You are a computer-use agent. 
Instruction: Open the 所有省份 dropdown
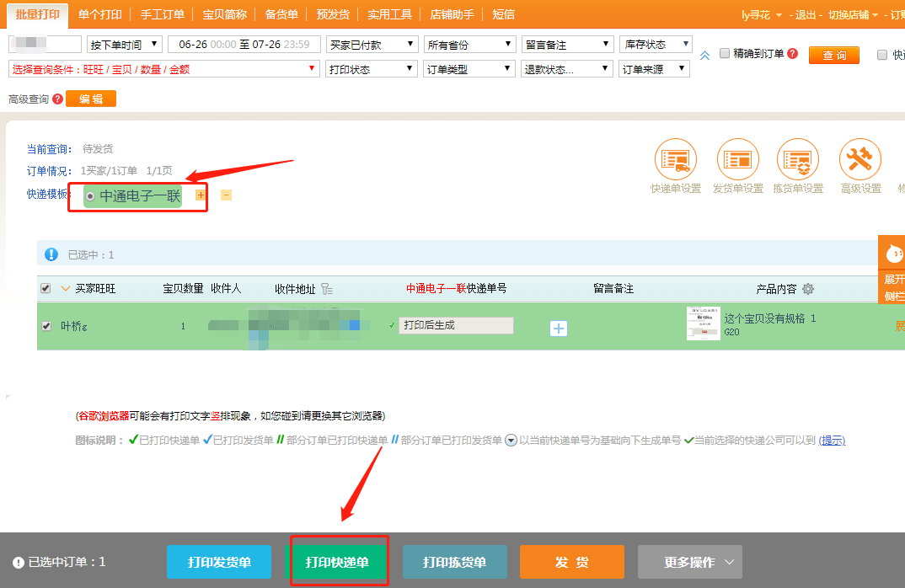469,45
